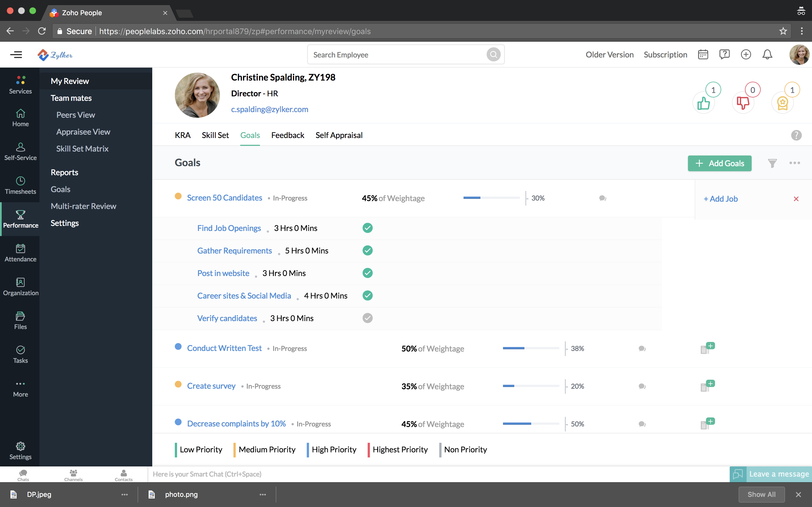Open Timesheets from the left sidebar
This screenshot has height=507, width=812.
pos(20,185)
